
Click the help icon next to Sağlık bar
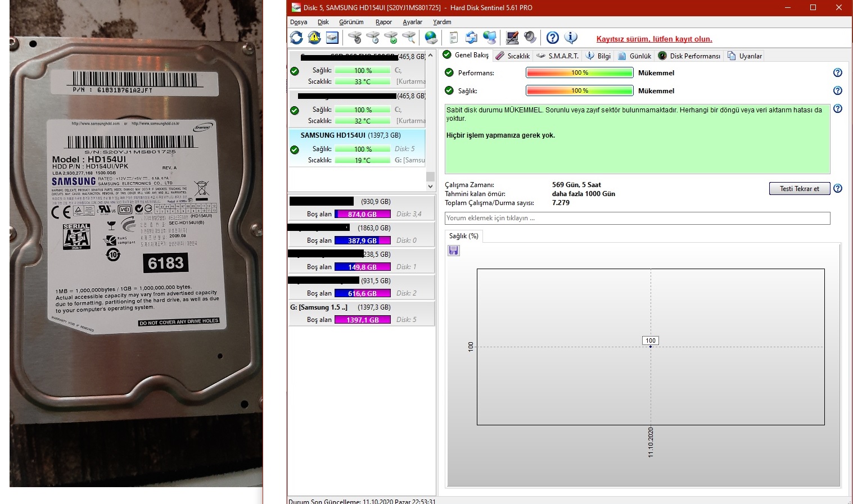pyautogui.click(x=838, y=90)
